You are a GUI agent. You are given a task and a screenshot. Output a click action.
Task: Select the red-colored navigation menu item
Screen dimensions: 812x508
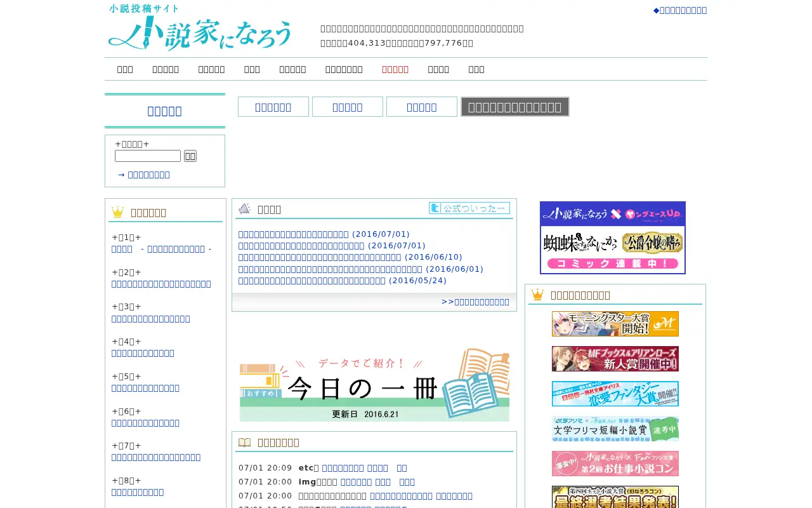pos(395,69)
